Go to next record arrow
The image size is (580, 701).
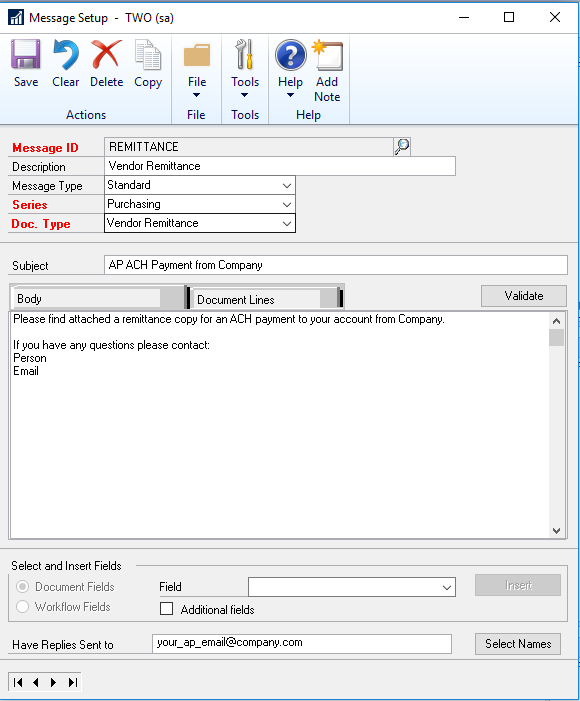click(x=54, y=682)
